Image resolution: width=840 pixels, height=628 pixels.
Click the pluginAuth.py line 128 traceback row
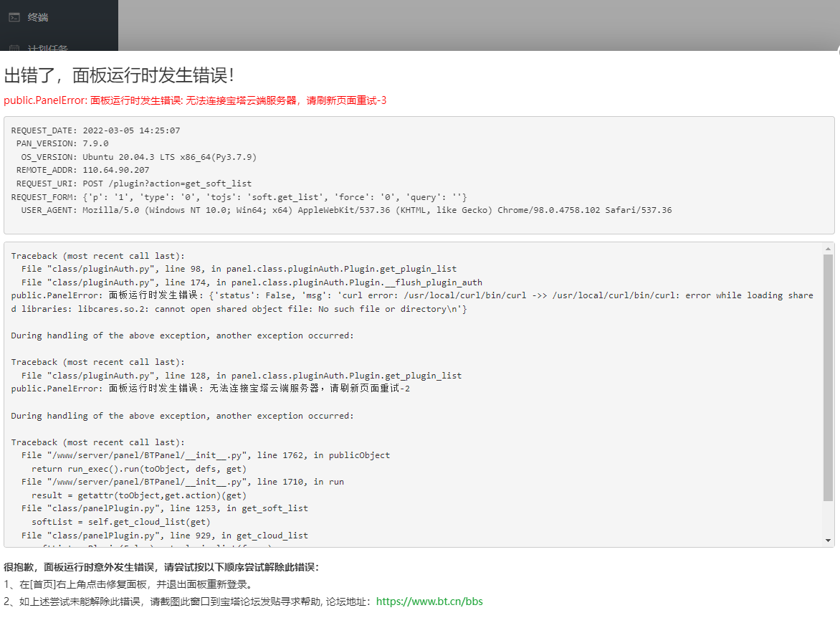tap(242, 376)
